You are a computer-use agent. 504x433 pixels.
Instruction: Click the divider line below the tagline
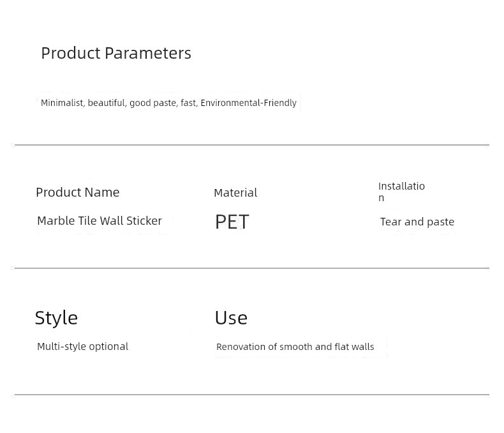[x=252, y=145]
